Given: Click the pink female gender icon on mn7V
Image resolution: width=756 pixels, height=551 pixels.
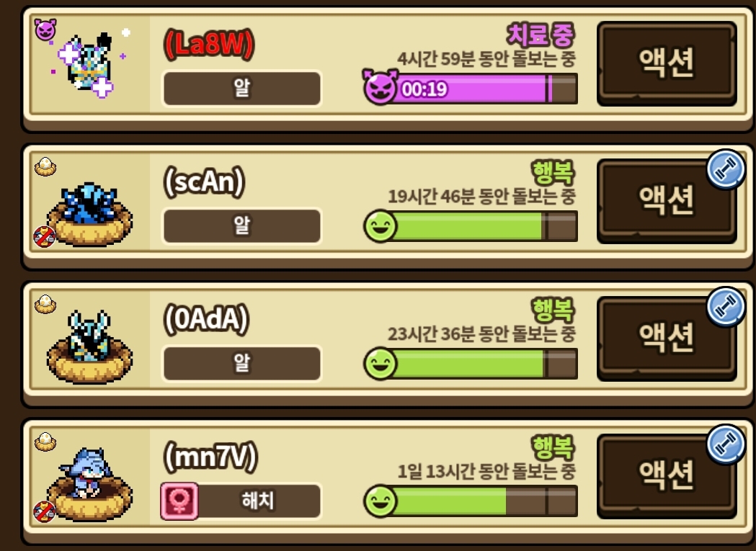Looking at the screenshot, I should pyautogui.click(x=179, y=501).
